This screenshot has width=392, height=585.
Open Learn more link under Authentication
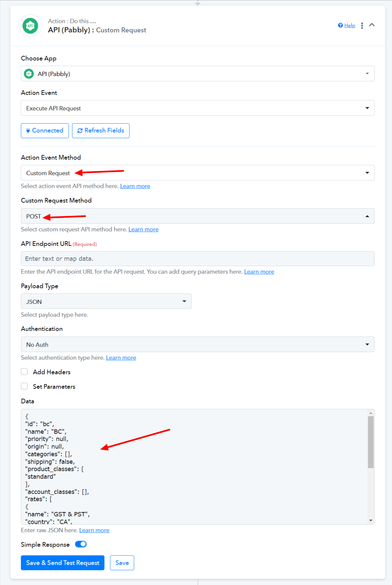pos(121,358)
